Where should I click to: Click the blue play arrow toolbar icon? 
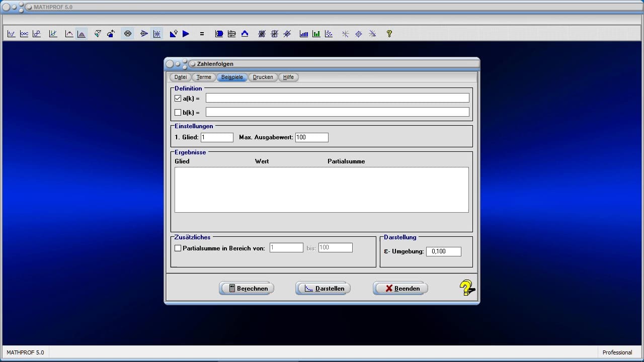[x=186, y=34]
